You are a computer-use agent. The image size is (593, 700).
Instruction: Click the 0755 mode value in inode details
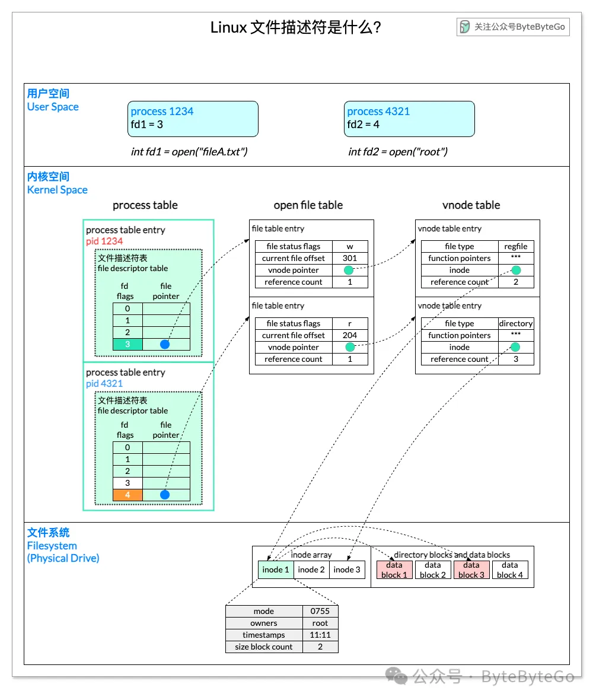coord(320,611)
